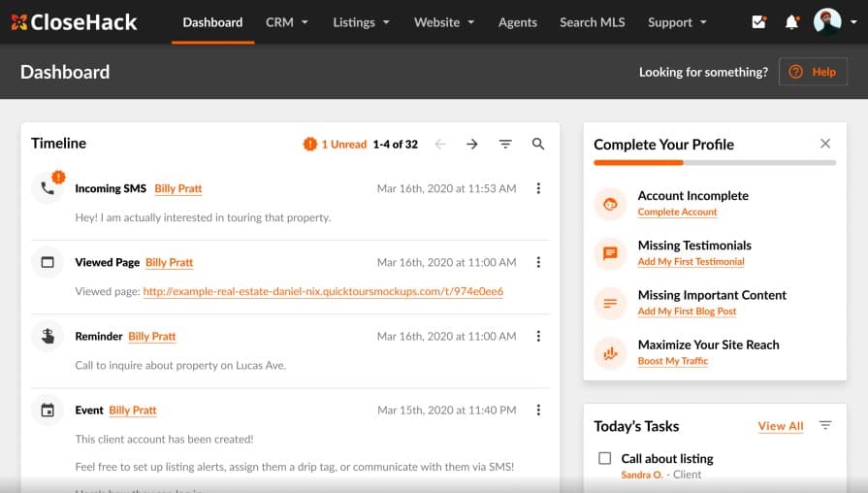Open Billy Pratt link on Viewed Page

point(169,262)
